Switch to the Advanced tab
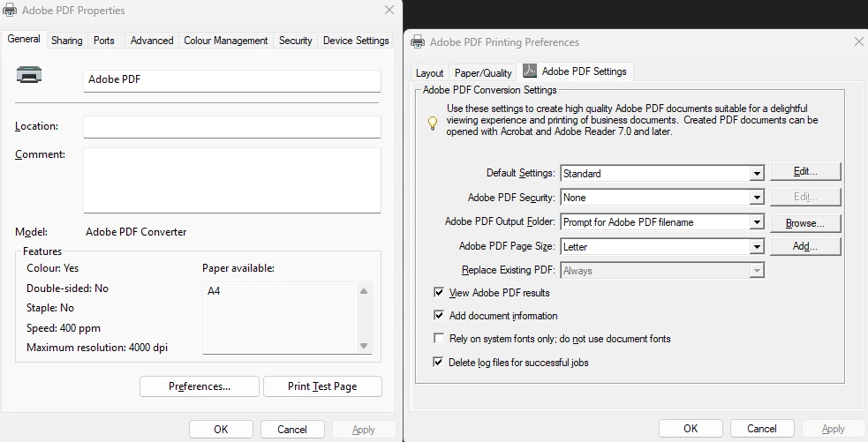This screenshot has height=442, width=868. [x=152, y=41]
